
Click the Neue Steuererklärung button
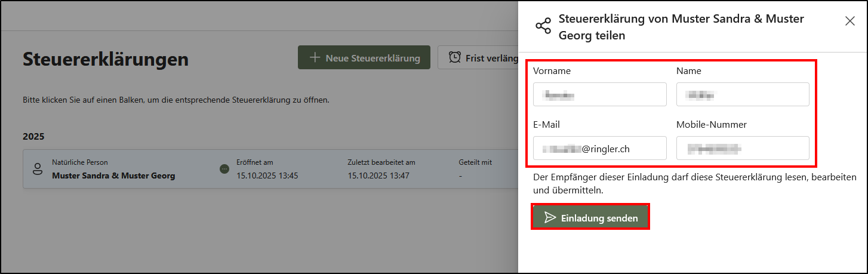(364, 58)
